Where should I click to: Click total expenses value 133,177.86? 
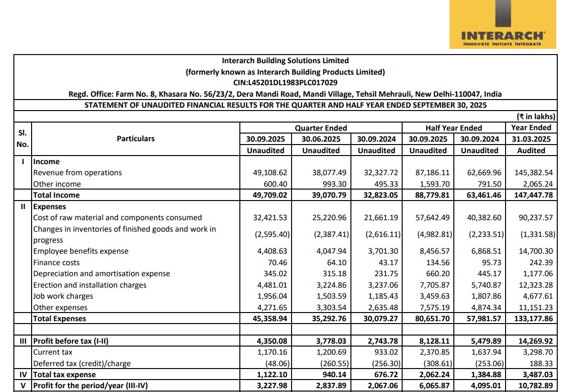533,319
